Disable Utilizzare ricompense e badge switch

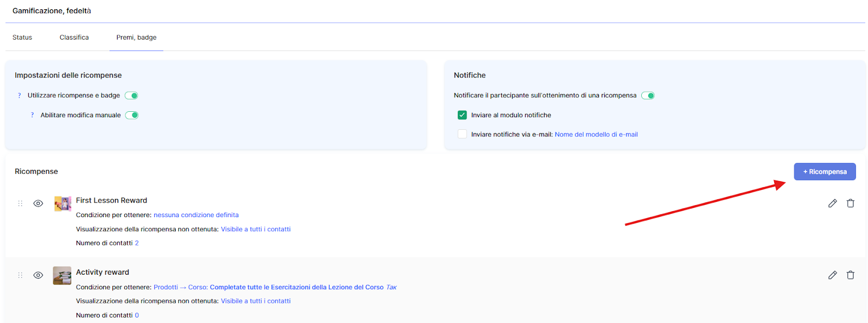131,96
